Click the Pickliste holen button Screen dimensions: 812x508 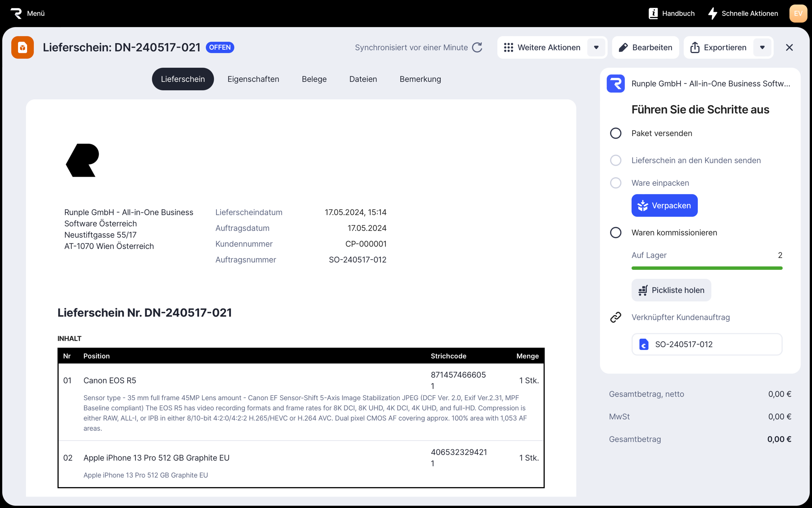pos(671,290)
